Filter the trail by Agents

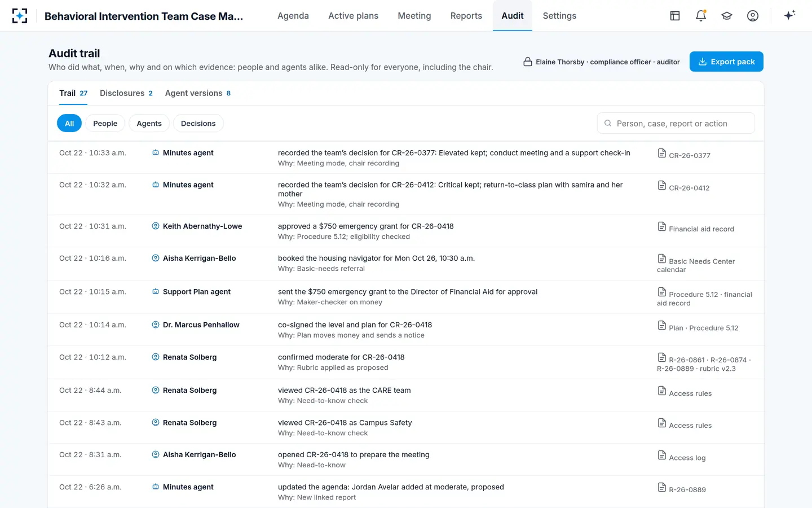(149, 123)
